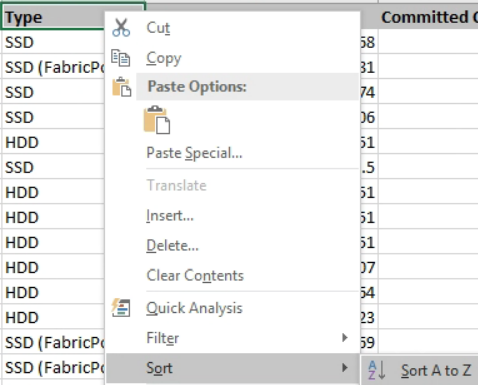Click the Sort A to Z icon
Viewport: 478px width, 385px height.
pyautogui.click(x=377, y=370)
